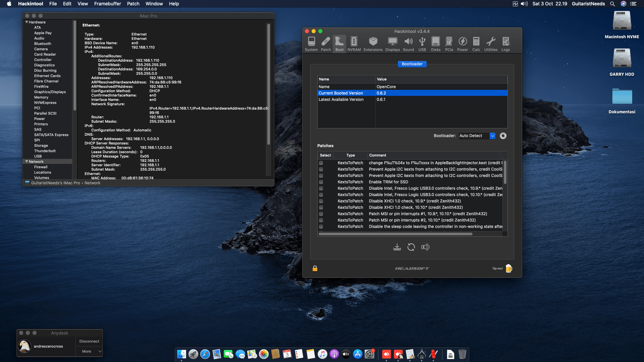Open the Patch toolbar icon
The width and height of the screenshot is (644, 362).
pos(326,44)
